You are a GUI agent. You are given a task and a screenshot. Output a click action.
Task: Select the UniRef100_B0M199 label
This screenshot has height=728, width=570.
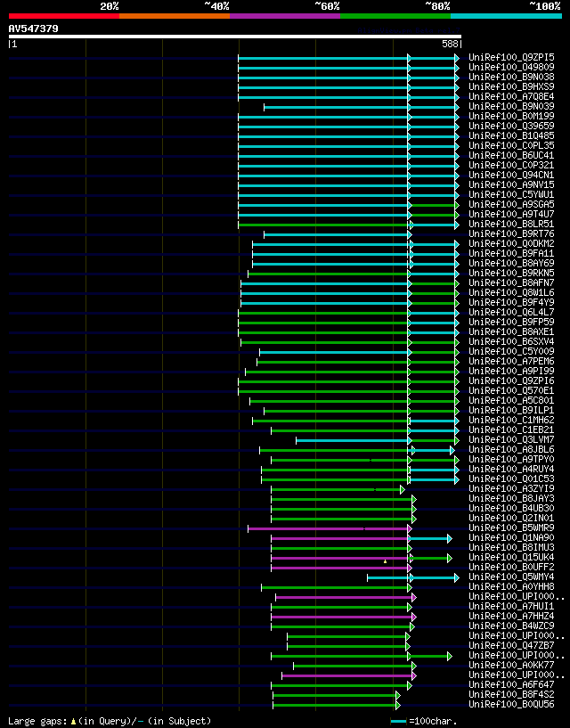(511, 116)
